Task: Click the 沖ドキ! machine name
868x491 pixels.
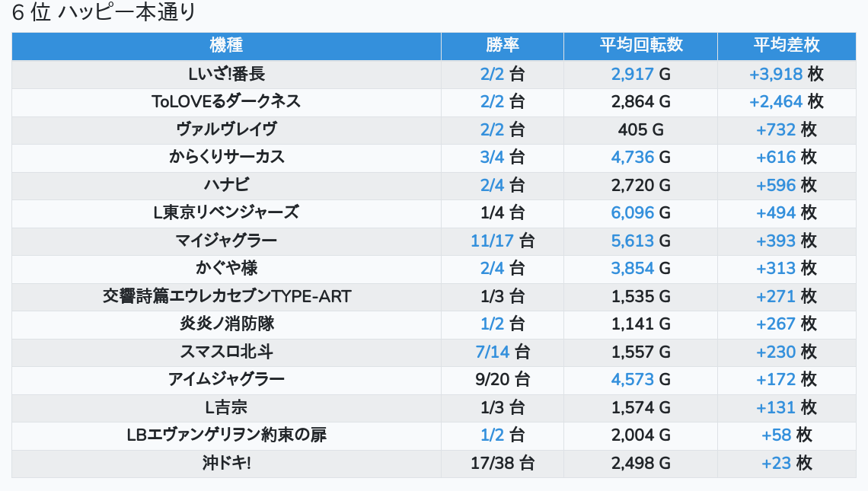Action: [226, 464]
